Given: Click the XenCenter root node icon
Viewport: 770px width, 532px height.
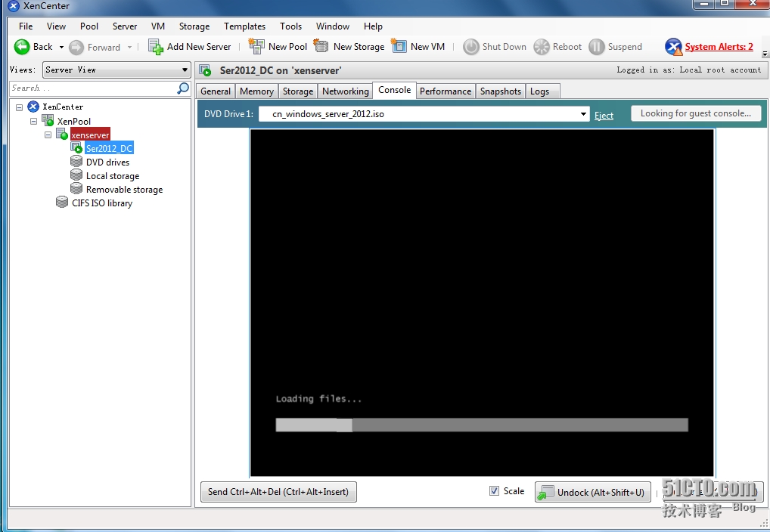Looking at the screenshot, I should click(33, 107).
